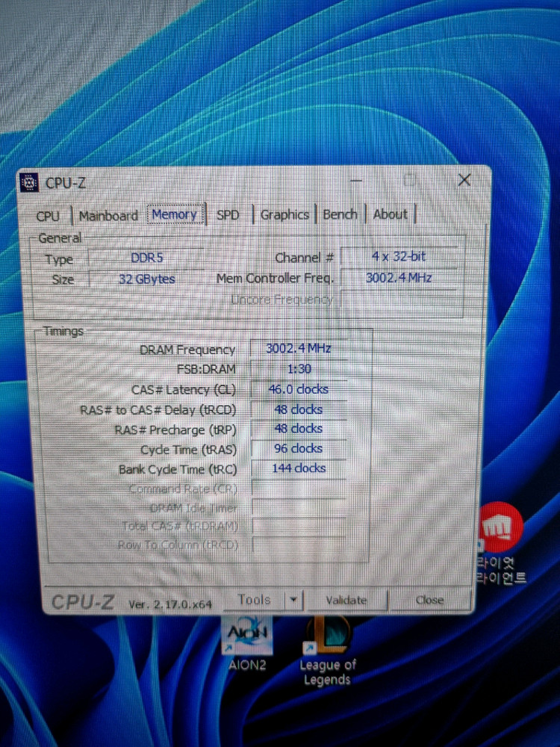The image size is (560, 747).
Task: Click the 32 GBytes Size field
Action: (x=146, y=279)
